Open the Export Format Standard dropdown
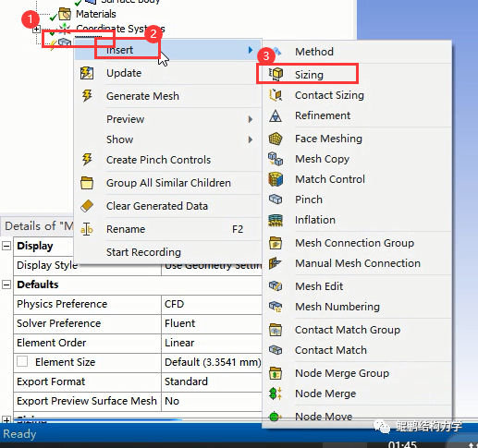The image size is (478, 448). point(212,381)
